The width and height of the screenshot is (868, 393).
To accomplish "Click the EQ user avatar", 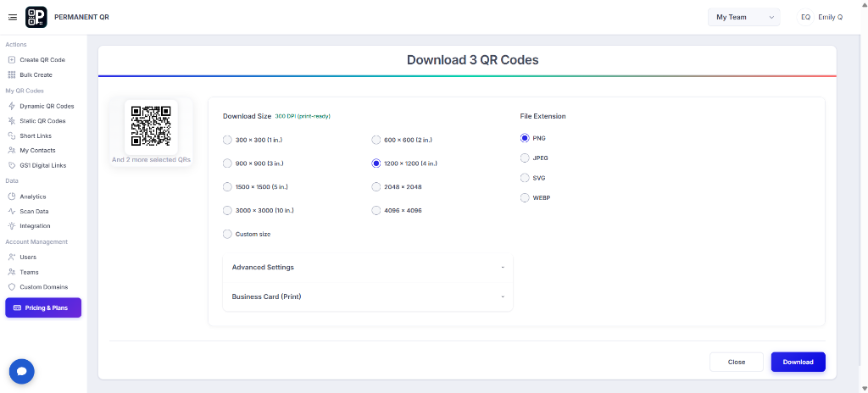I will (x=805, y=17).
